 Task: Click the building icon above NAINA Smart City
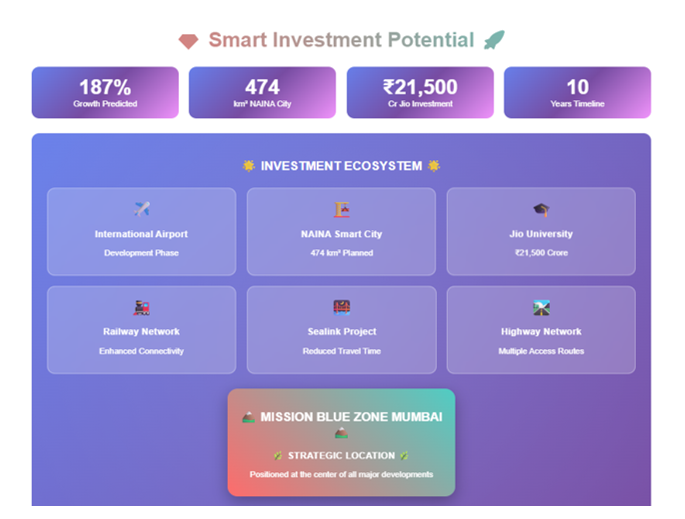tap(342, 209)
